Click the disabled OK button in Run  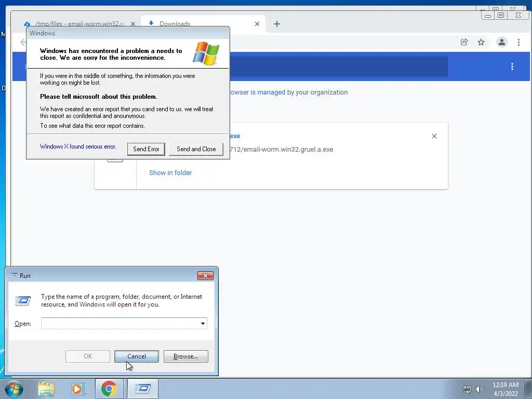[87, 356]
